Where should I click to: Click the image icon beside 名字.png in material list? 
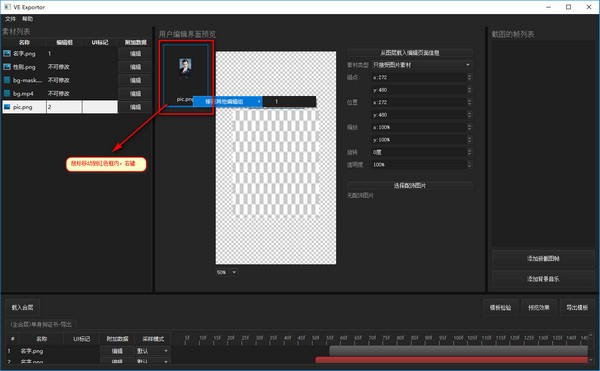[x=7, y=54]
